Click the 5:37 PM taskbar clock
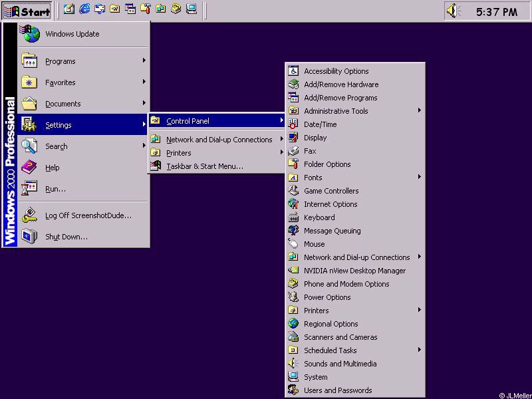The image size is (532, 399). coord(497,12)
